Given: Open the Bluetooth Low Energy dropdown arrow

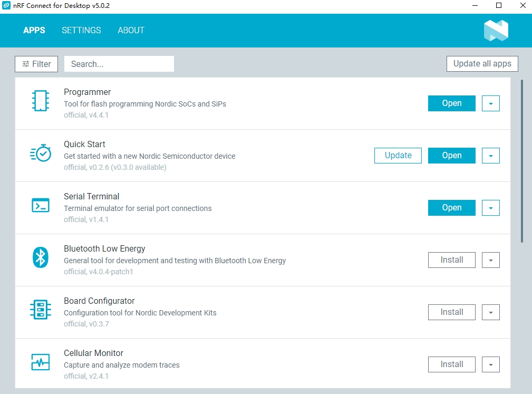Looking at the screenshot, I should (x=490, y=260).
